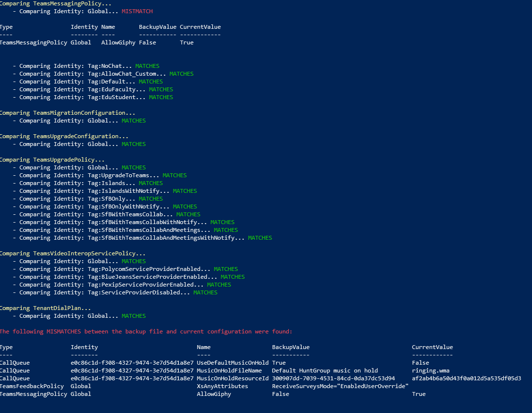The image size is (532, 413).
Task: Select MATCHES result beside Tag:EduStudent
Action: [x=161, y=97]
